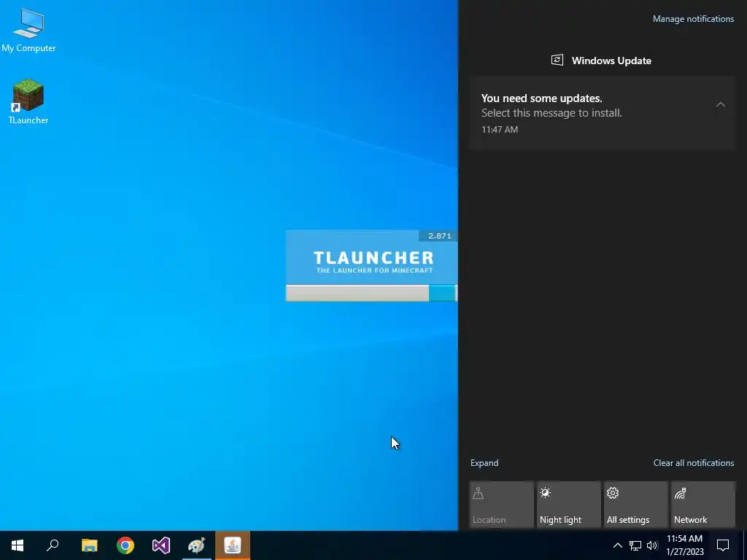Toggle Night light quick action

[x=569, y=505]
